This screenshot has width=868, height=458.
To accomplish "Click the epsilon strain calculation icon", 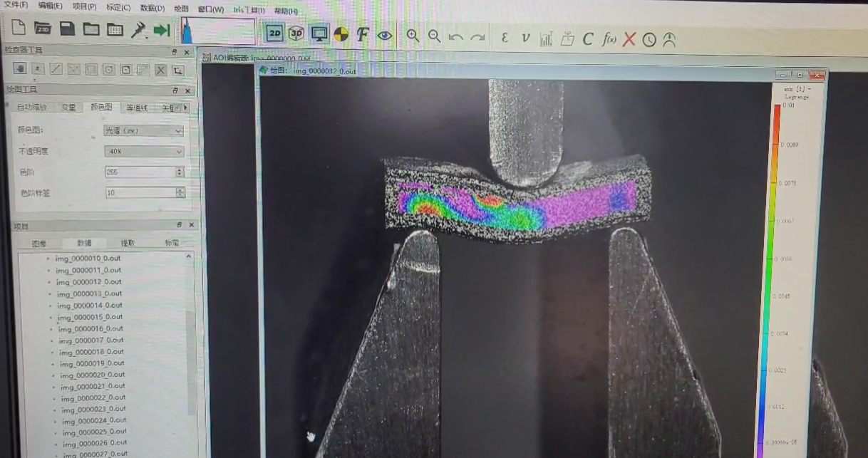I will click(x=505, y=38).
